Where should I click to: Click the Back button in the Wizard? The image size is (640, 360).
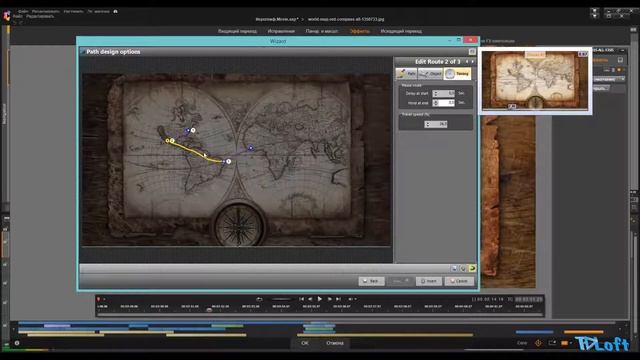point(371,281)
